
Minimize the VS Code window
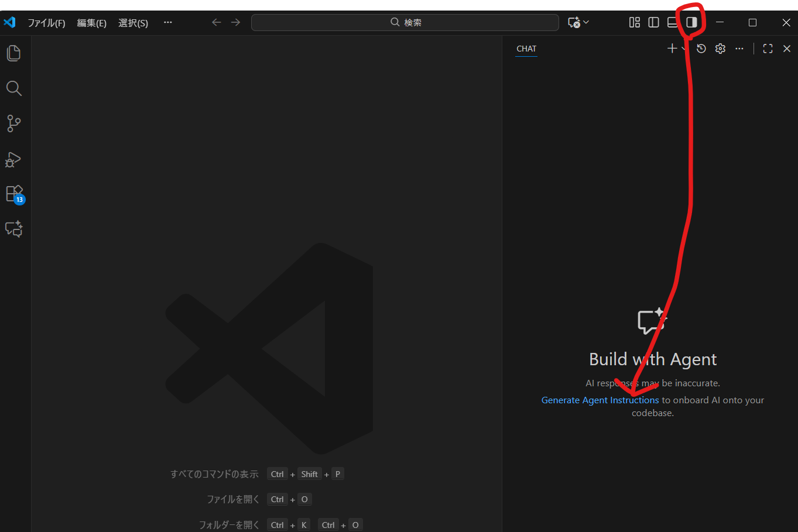[720, 22]
